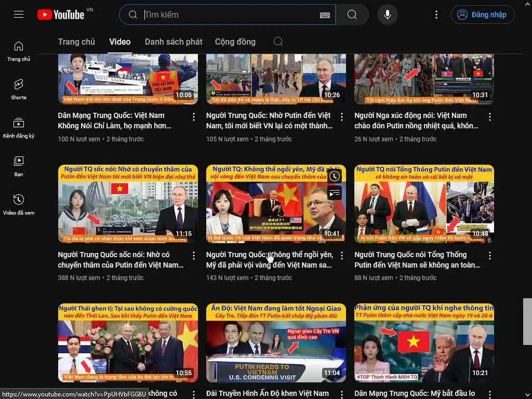Open the on-screen keyboard icon in search
The height and width of the screenshot is (399, 532).
[x=325, y=15]
